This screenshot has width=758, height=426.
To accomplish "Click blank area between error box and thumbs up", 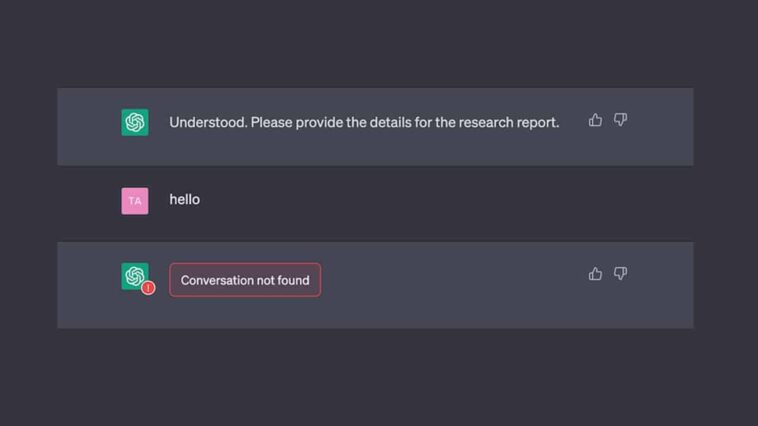I will (x=454, y=279).
